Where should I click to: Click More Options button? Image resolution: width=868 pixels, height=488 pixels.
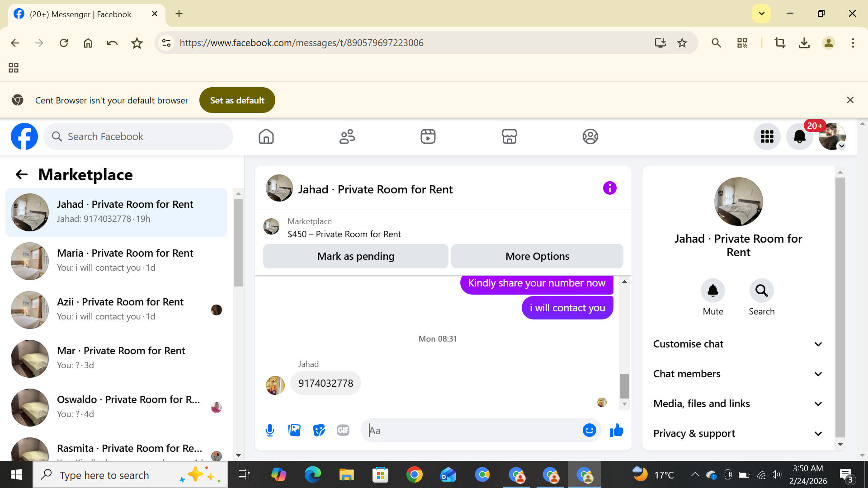[x=537, y=256]
